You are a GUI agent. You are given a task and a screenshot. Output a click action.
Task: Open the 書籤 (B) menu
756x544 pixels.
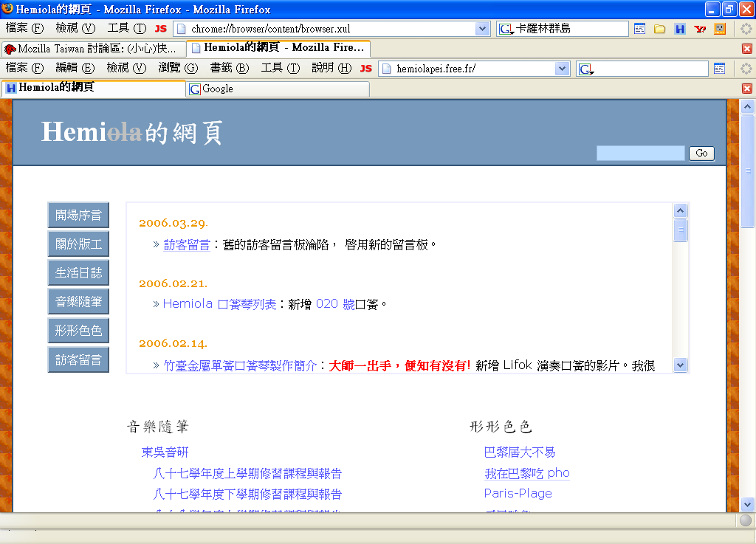pos(229,68)
